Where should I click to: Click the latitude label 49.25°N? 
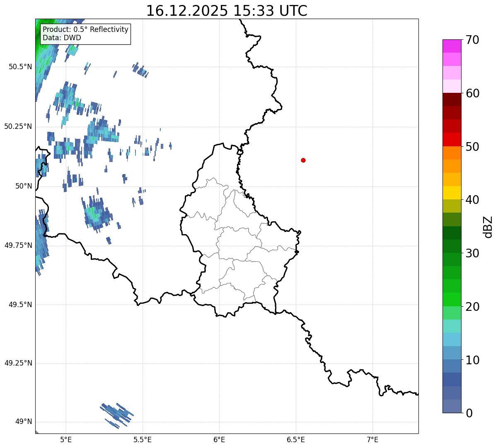18,363
